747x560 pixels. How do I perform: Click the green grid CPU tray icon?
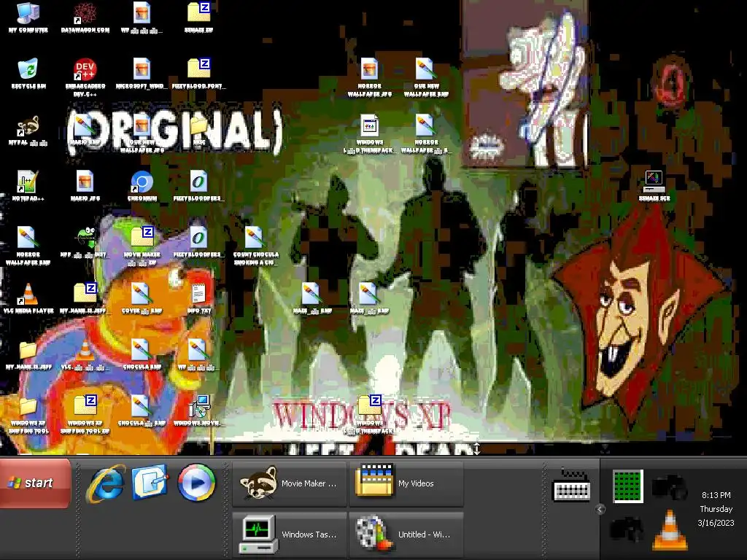tap(628, 486)
